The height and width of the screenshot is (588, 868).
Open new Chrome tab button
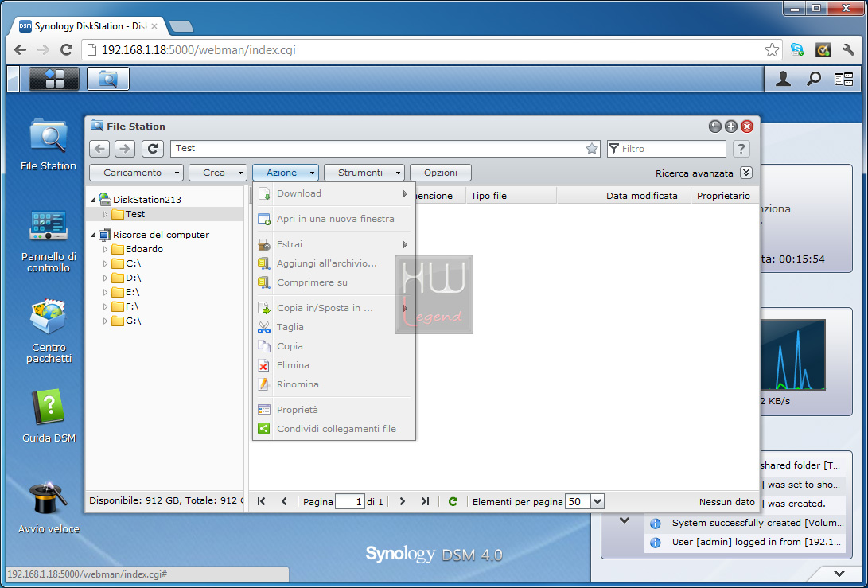(181, 26)
